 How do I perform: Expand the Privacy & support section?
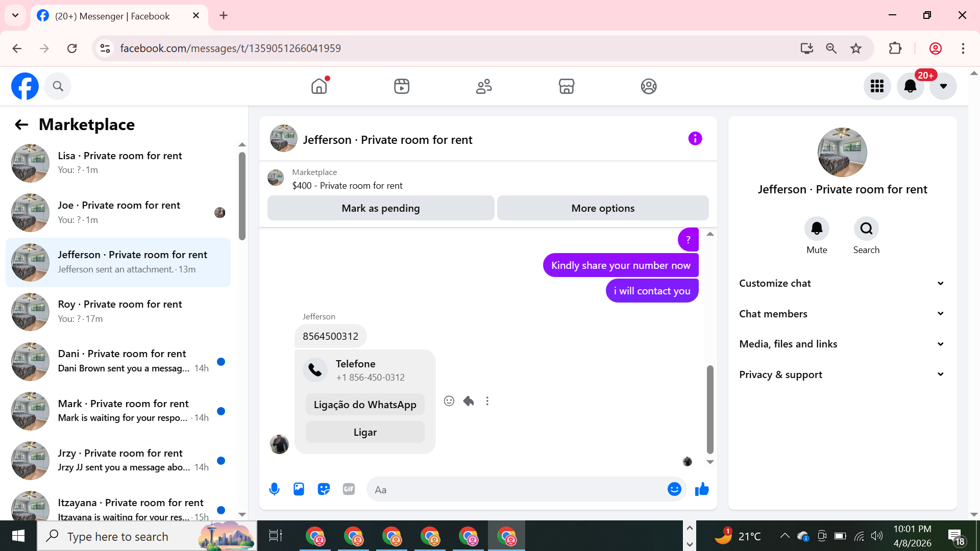pos(842,374)
